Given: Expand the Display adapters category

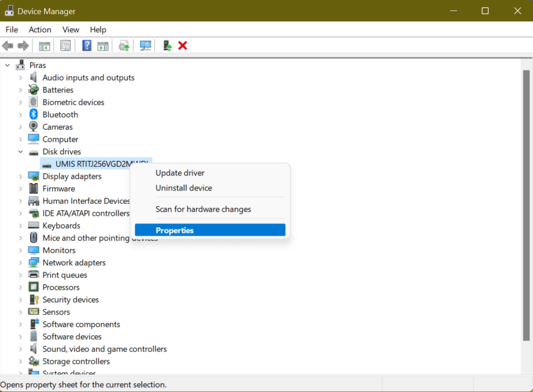Looking at the screenshot, I should point(21,176).
